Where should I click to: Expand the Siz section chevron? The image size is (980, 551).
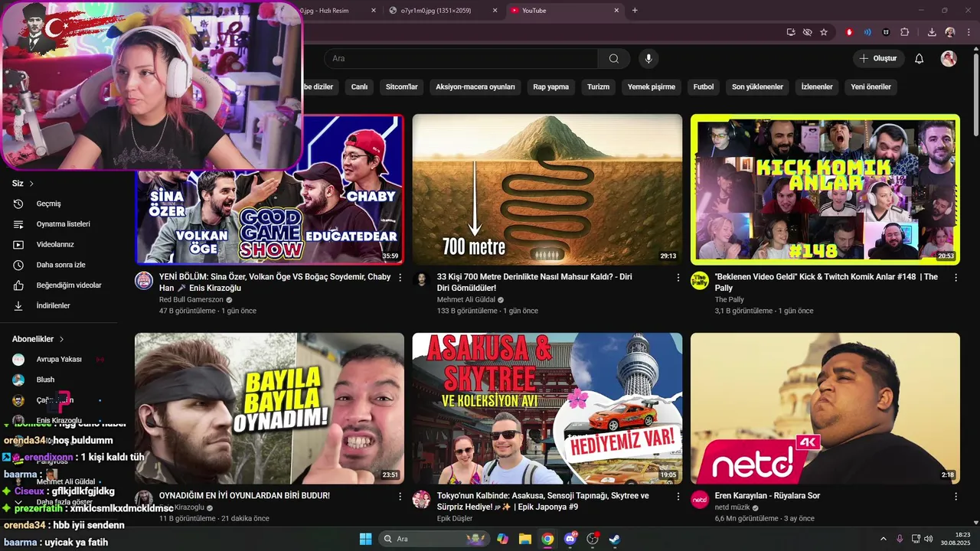point(31,184)
